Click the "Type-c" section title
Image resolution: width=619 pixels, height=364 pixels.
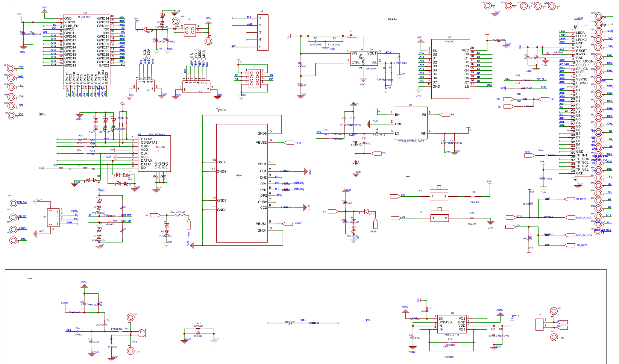coord(221,110)
